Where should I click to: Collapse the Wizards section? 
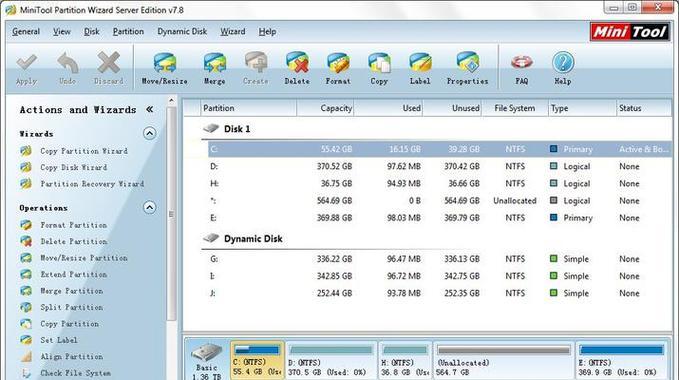pos(149,133)
